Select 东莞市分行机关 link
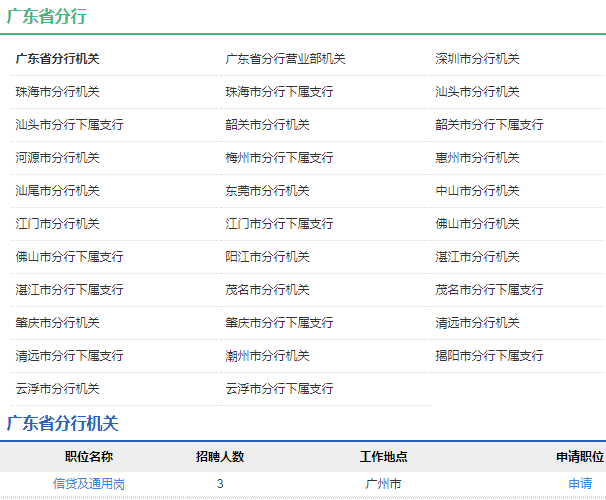 tap(267, 191)
